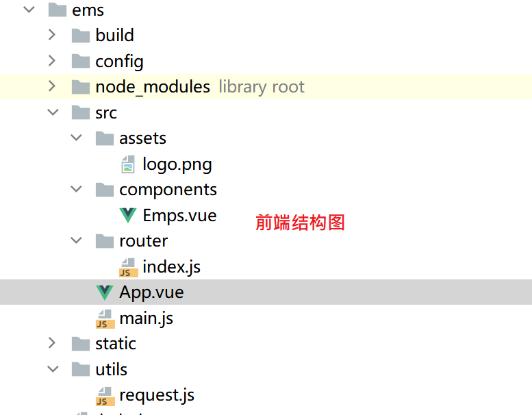Select the logo.png file name

(177, 164)
